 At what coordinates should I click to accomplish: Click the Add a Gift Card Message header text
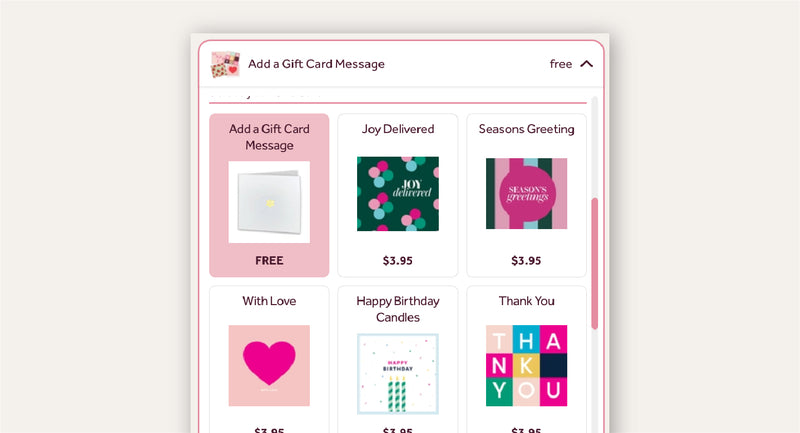pos(316,64)
